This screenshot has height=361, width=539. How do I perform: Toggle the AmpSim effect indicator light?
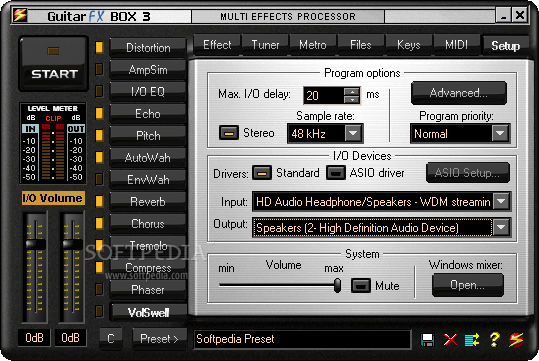click(99, 69)
